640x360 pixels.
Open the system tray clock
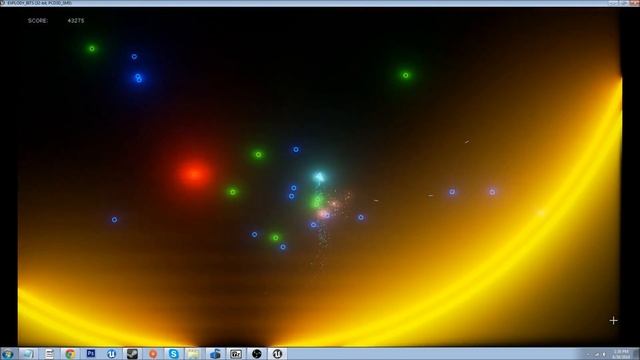621,354
